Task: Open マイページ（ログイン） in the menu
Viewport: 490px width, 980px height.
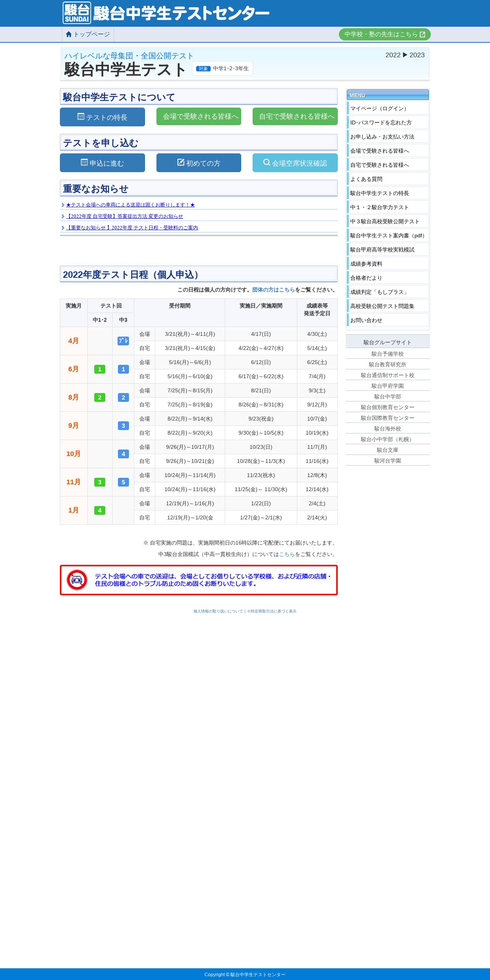Action: coord(388,108)
